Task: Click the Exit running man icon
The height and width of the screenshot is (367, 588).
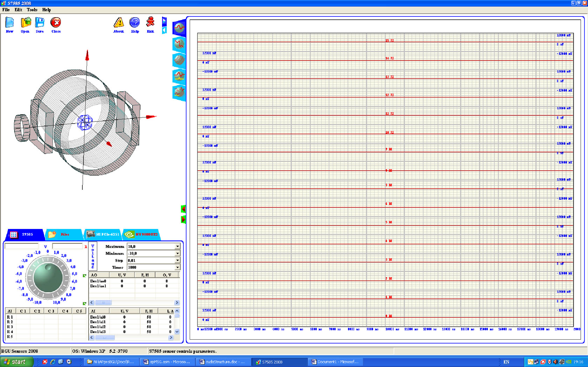Action: [x=150, y=23]
